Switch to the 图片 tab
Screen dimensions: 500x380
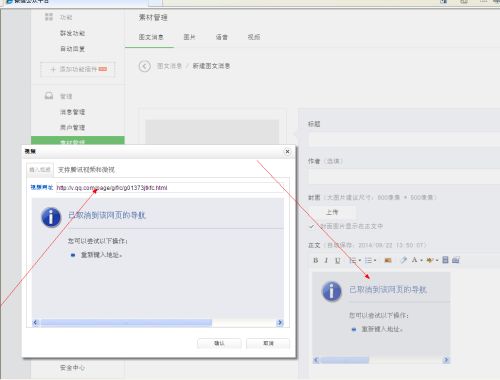click(189, 37)
